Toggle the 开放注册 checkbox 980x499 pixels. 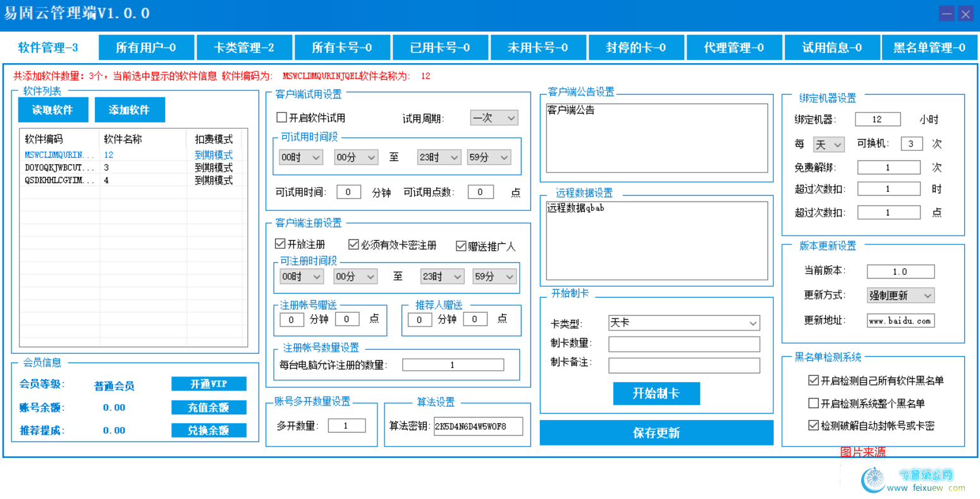click(x=280, y=244)
